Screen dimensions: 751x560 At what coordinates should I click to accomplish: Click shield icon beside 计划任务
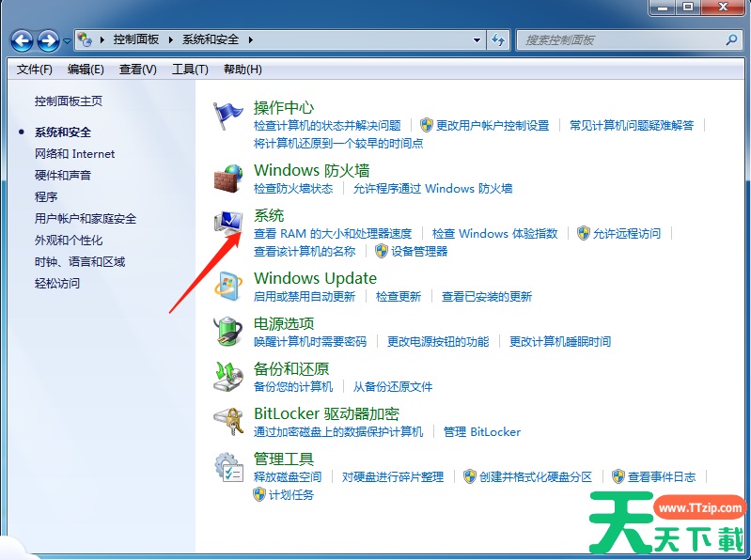click(x=259, y=494)
